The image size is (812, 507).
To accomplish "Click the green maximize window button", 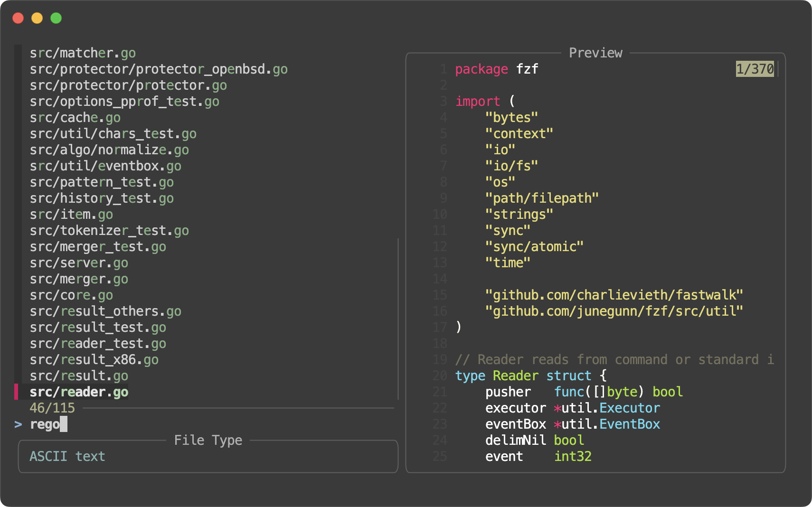I will tap(56, 18).
